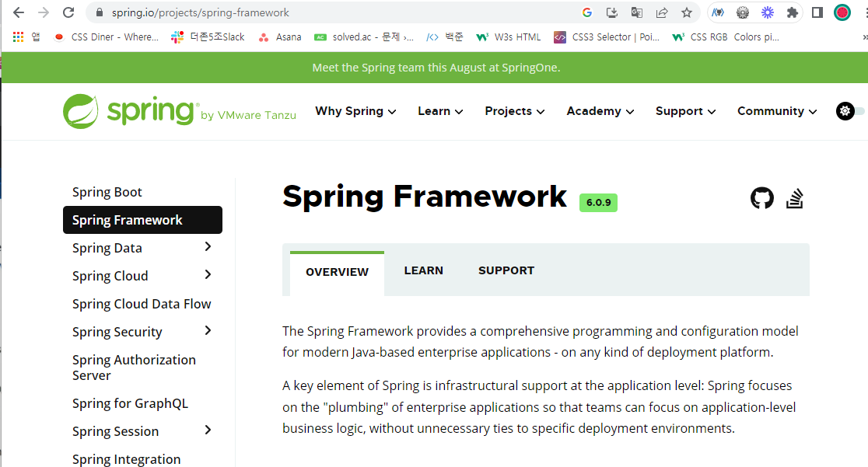Bookmark this page with star icon
The height and width of the screenshot is (467, 868).
tap(687, 12)
